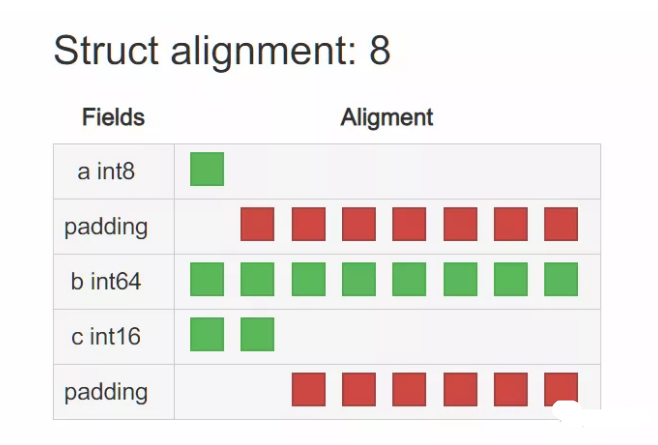Select the bottom 'padding' row label
Image resolution: width=658 pixels, height=445 pixels.
click(x=106, y=393)
